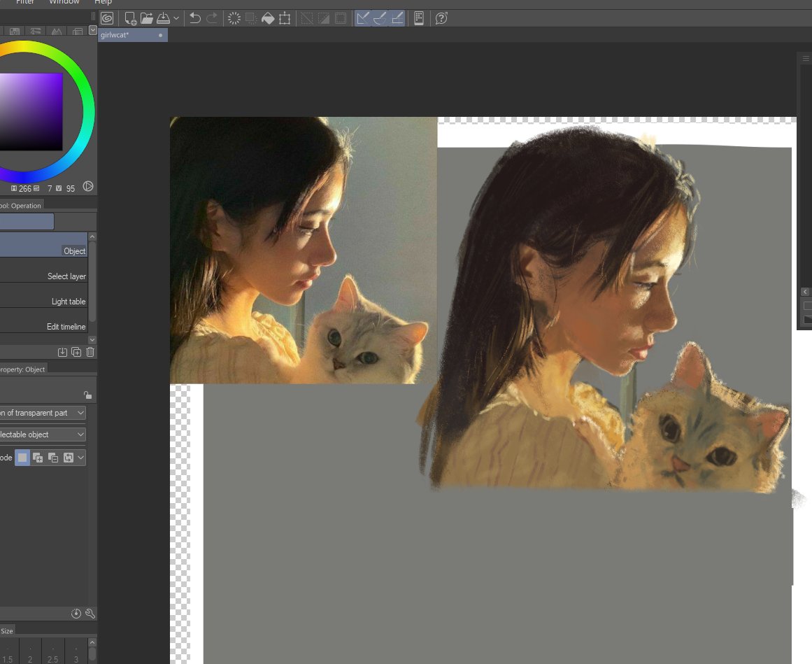812x664 pixels.
Task: Open the approximate color palette tab
Action: [x=57, y=31]
